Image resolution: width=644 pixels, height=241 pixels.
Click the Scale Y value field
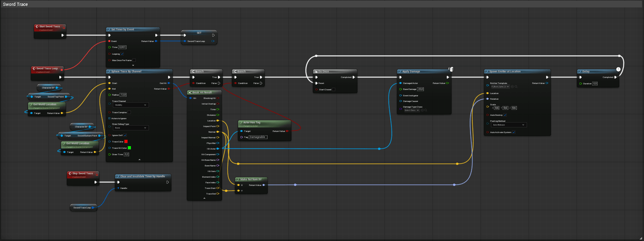[505, 108]
